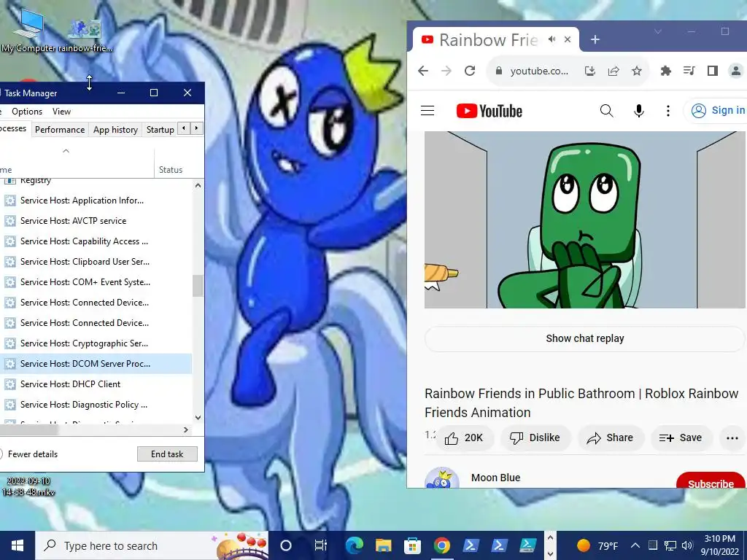Open YouTube hamburger guide menu

427,111
